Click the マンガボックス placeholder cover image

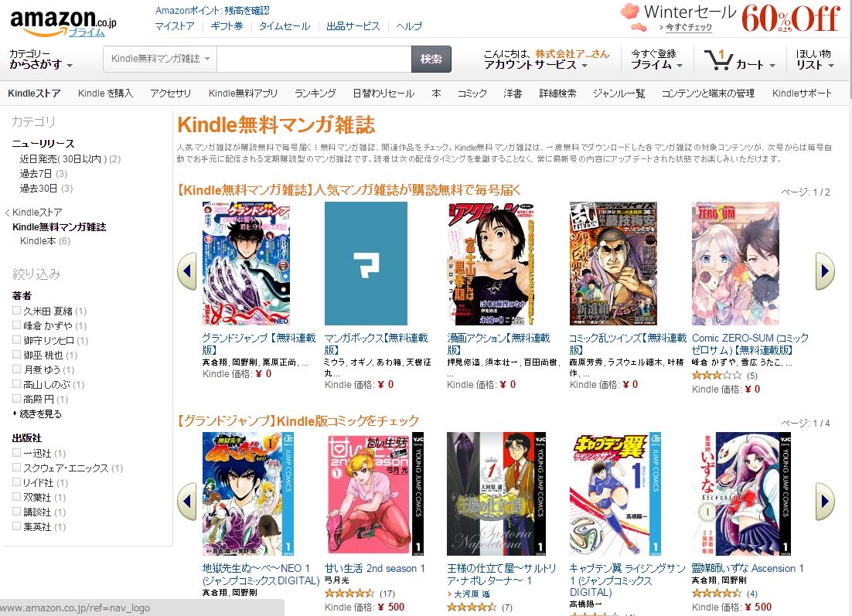click(366, 264)
